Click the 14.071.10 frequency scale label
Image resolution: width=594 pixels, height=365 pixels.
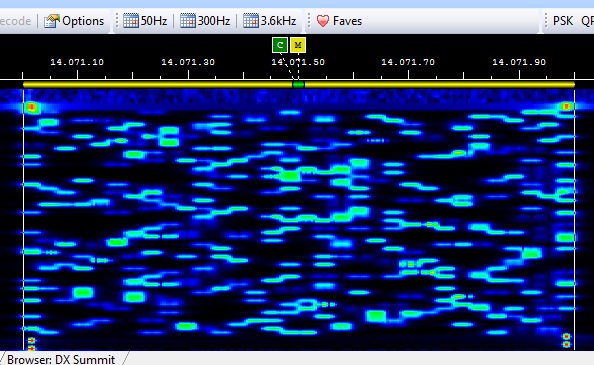point(77,62)
